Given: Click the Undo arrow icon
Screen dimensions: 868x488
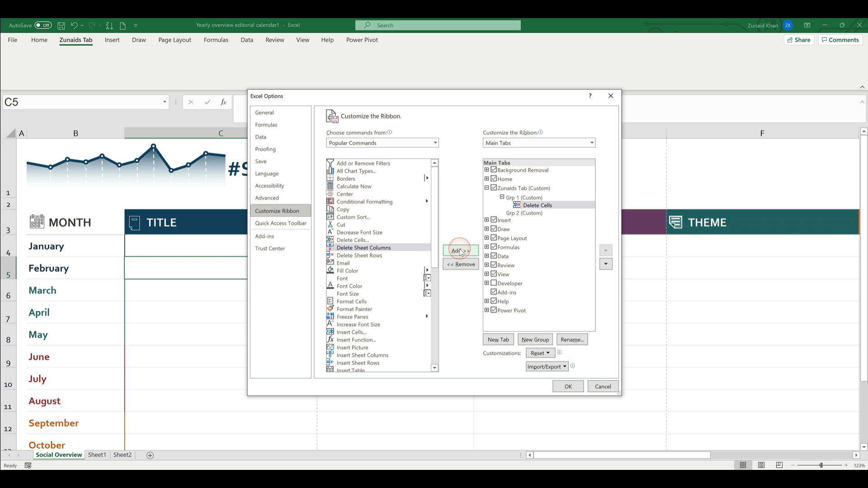Looking at the screenshot, I should (x=74, y=25).
